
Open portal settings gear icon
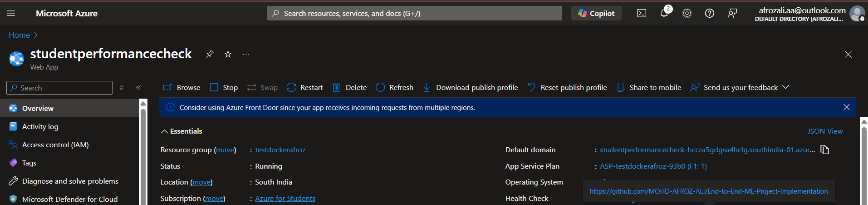[687, 14]
